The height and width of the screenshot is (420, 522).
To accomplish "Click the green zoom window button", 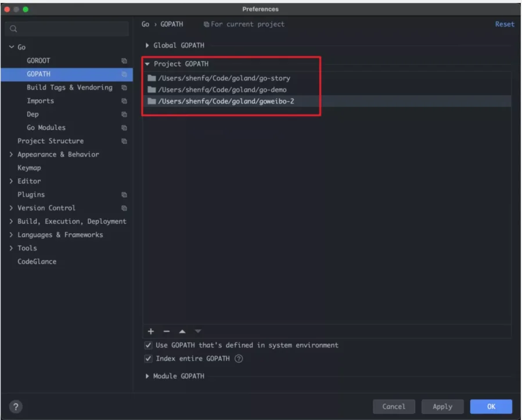I will pos(26,9).
